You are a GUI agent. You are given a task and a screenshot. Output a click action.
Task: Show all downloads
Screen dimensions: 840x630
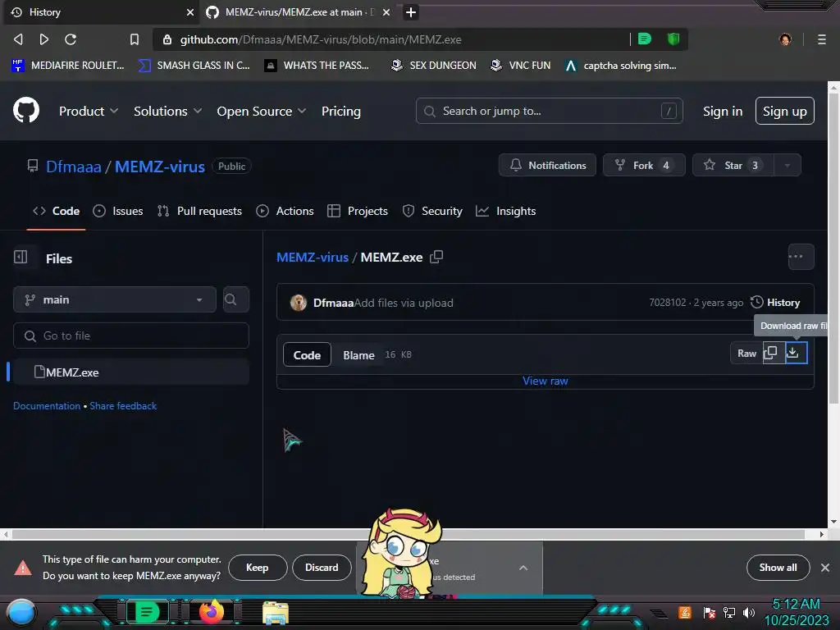778,568
